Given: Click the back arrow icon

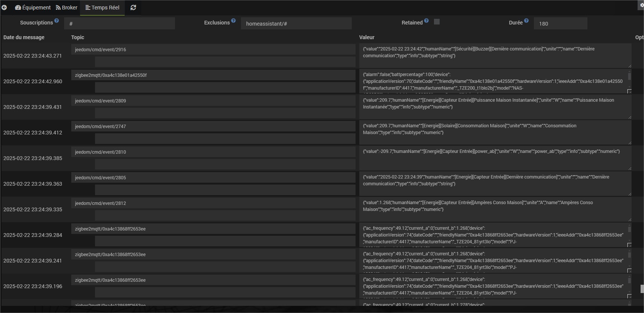Looking at the screenshot, I should (x=4, y=8).
